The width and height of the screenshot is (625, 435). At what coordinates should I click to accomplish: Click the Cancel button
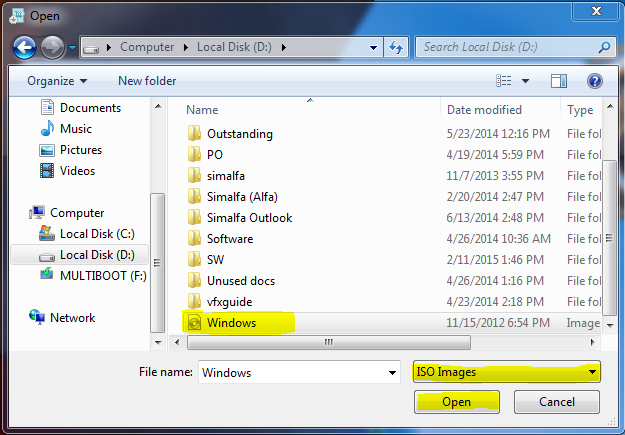557,402
